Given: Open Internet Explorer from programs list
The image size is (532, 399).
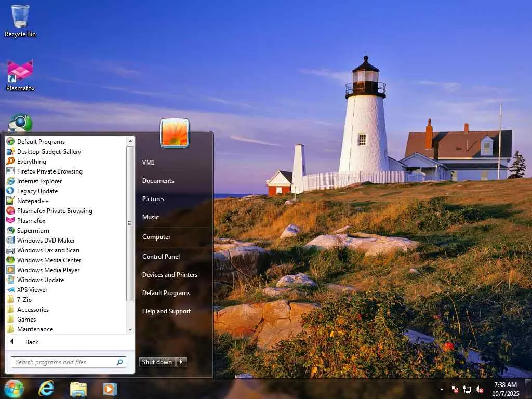Looking at the screenshot, I should tap(10, 181).
